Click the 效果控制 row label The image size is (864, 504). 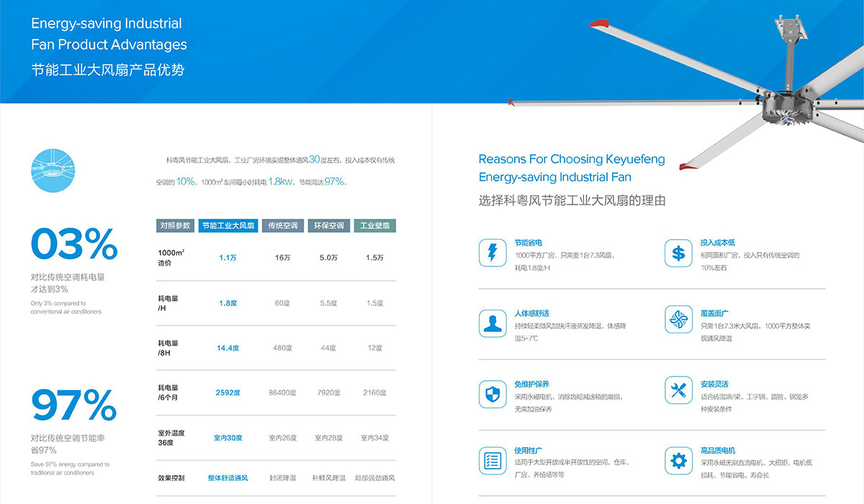pyautogui.click(x=171, y=478)
